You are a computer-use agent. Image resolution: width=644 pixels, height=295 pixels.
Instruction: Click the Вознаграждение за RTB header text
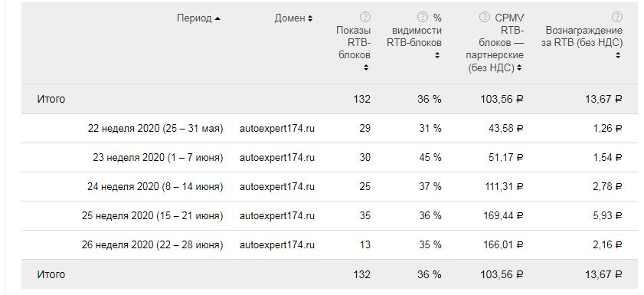581,37
